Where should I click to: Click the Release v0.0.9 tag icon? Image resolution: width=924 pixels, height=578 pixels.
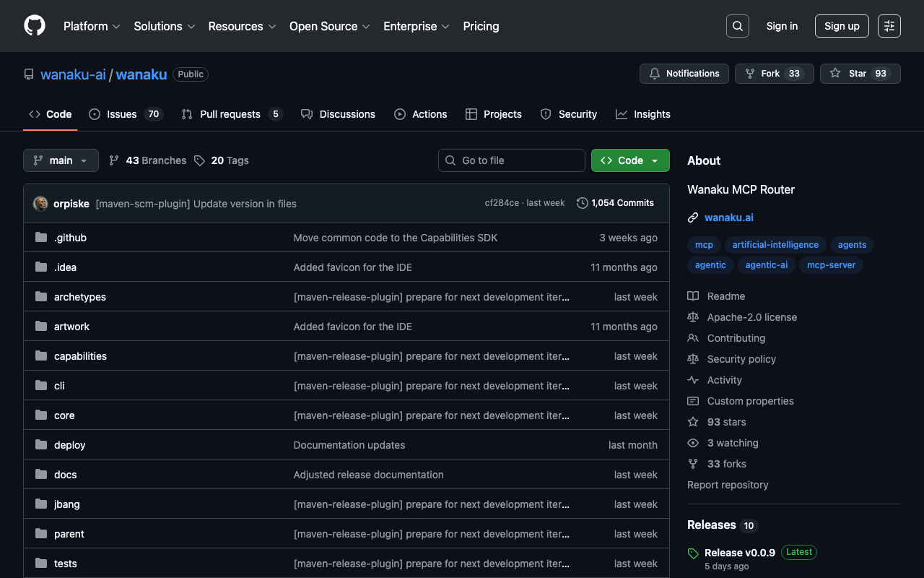click(x=693, y=553)
